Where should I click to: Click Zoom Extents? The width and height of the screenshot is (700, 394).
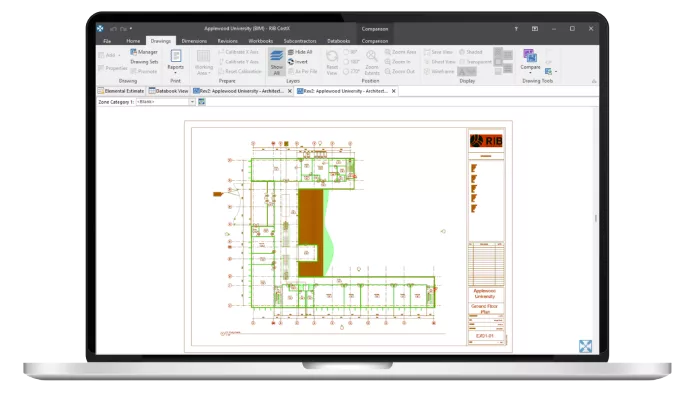point(371,62)
